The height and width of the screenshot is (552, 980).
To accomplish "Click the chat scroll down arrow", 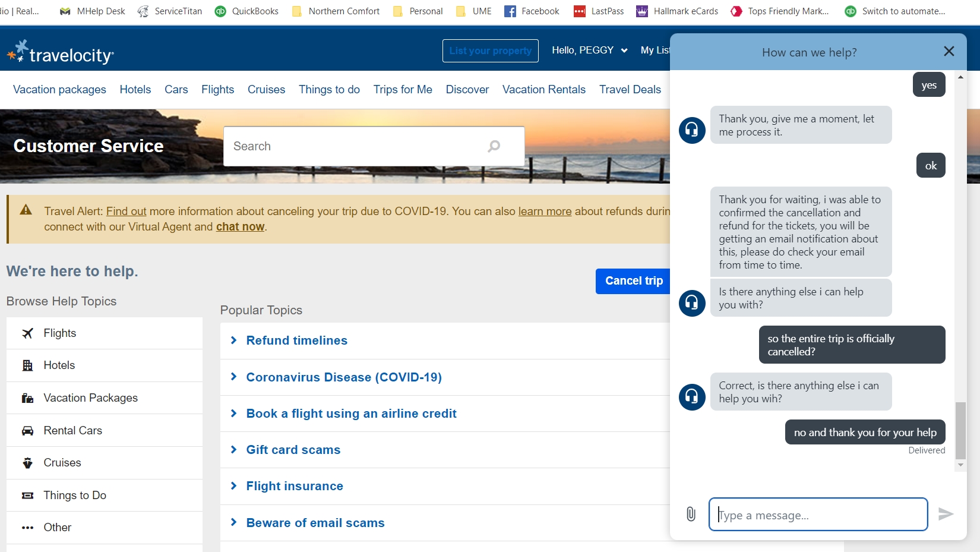I will click(x=960, y=465).
